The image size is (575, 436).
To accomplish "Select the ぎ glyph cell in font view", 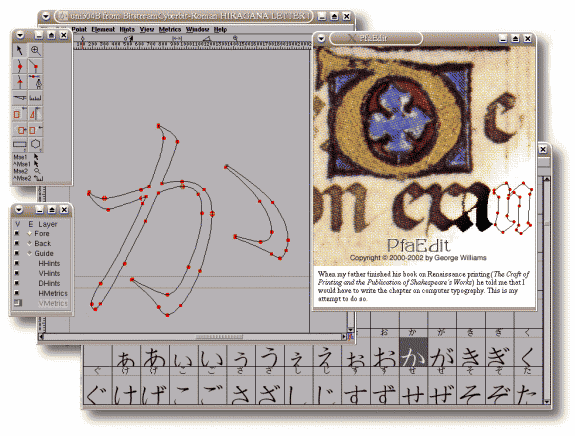I will click(499, 352).
